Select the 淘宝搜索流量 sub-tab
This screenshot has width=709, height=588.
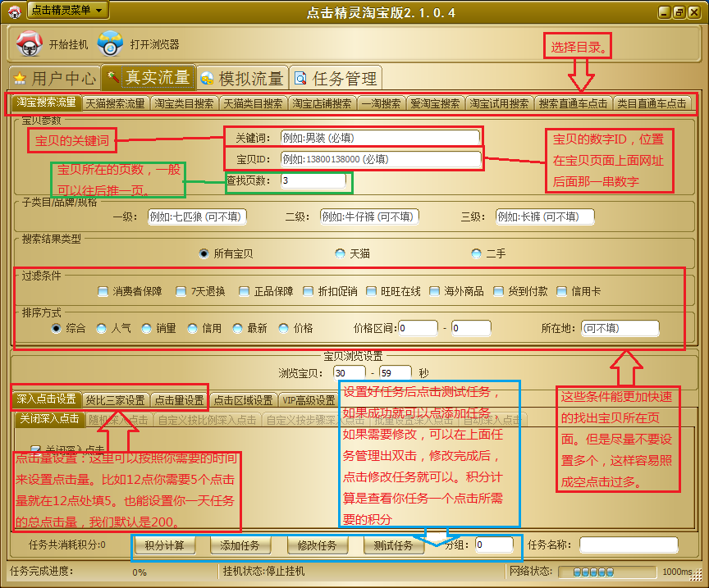[x=46, y=103]
